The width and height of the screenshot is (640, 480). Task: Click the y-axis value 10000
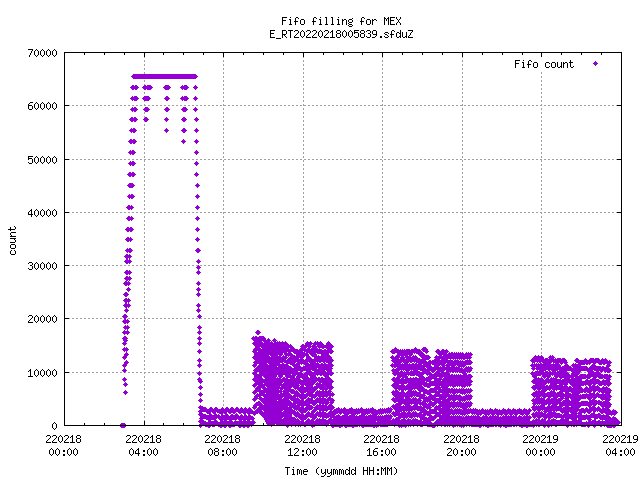(42, 373)
